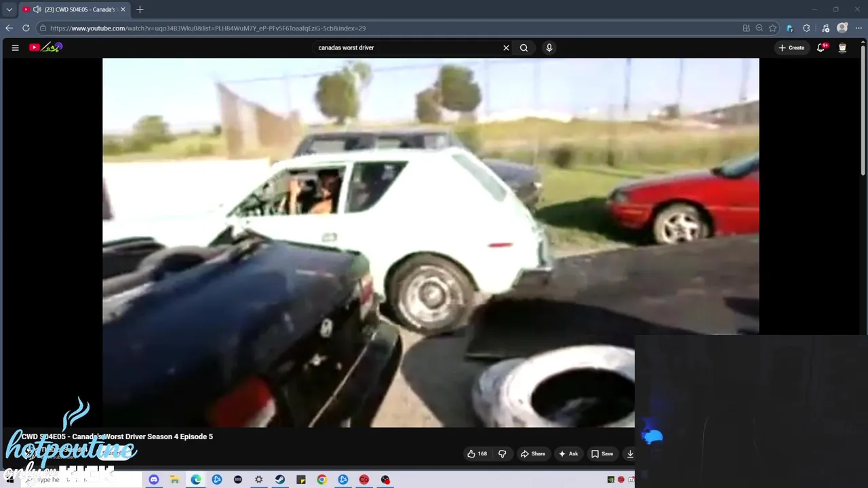This screenshot has height=488, width=868.
Task: Like the video with thumbs up
Action: pyautogui.click(x=477, y=454)
